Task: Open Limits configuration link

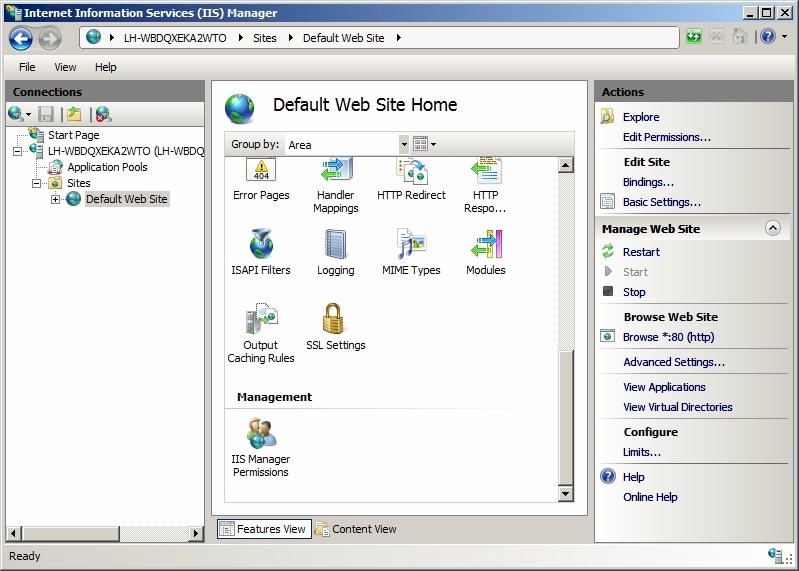Action: point(642,452)
